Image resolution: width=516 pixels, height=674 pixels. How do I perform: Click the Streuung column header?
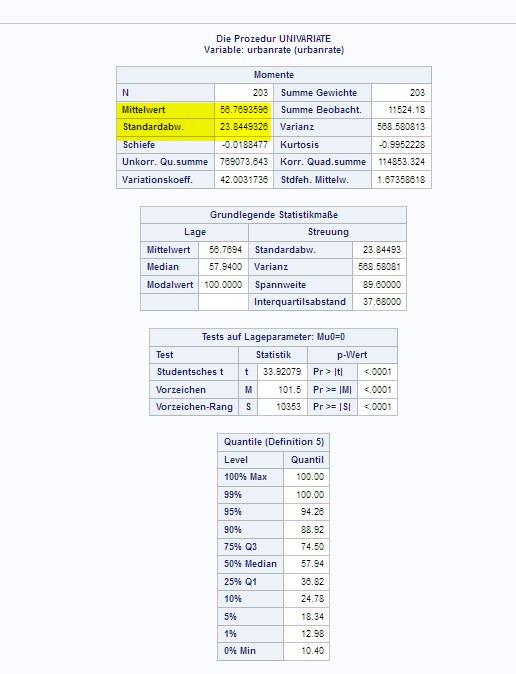click(x=328, y=232)
